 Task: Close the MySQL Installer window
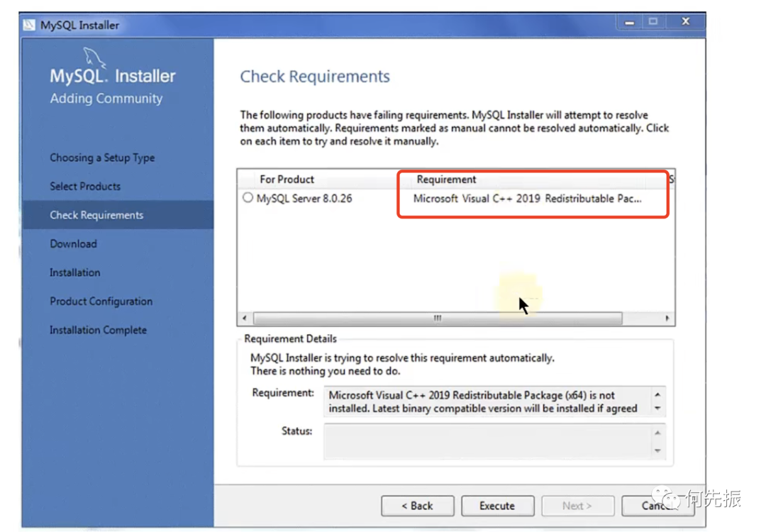click(685, 21)
